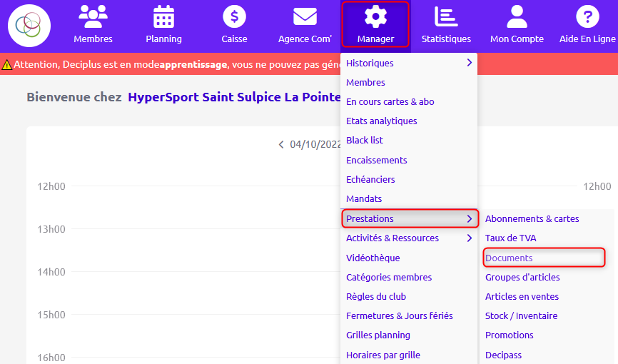
Task: Click the Statistiques label in top navigation
Action: (446, 39)
